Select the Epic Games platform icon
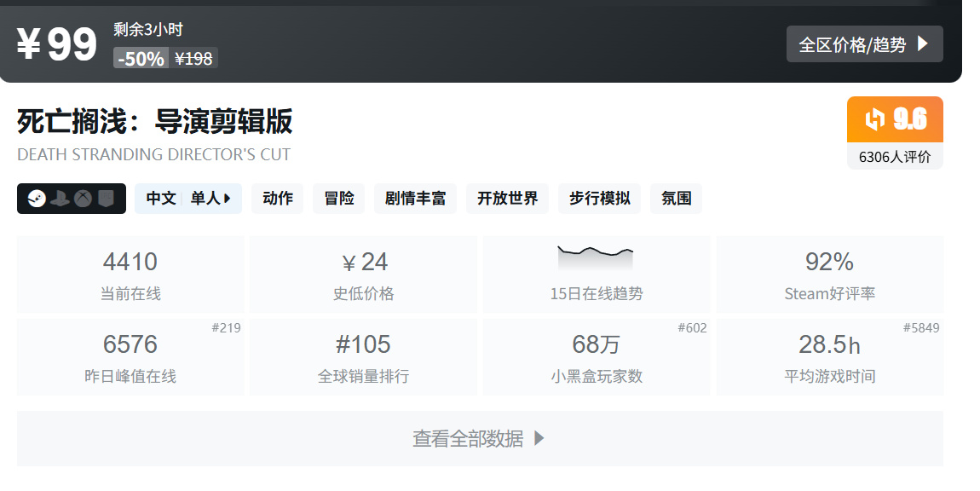 coord(107,199)
